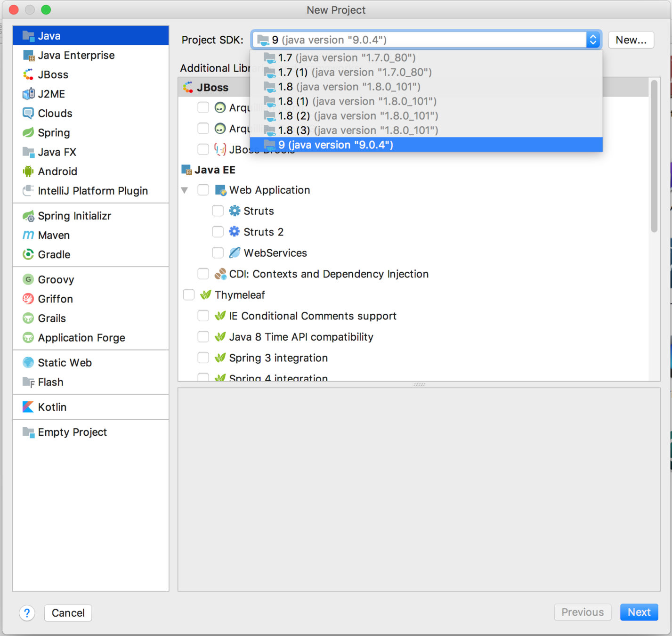Choose the Android robot icon
This screenshot has height=636, width=672.
[x=28, y=171]
